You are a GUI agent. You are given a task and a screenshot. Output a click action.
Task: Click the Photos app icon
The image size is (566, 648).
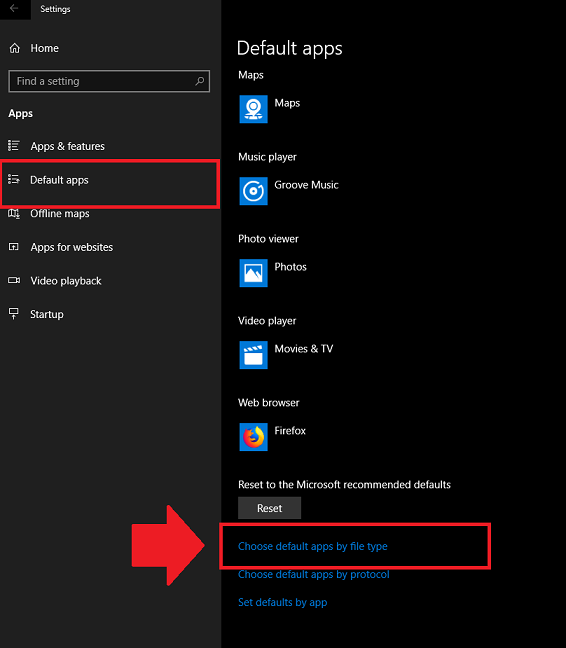pyautogui.click(x=253, y=272)
